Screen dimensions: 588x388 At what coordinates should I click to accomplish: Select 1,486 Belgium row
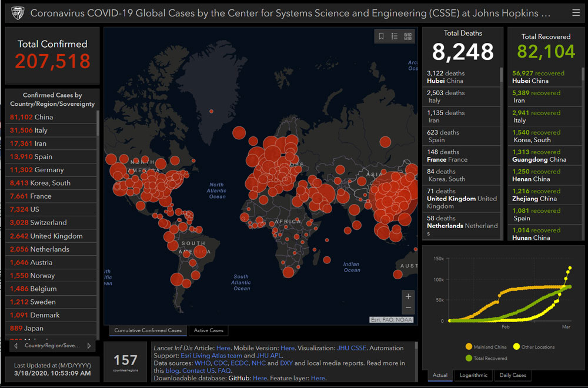click(51, 289)
